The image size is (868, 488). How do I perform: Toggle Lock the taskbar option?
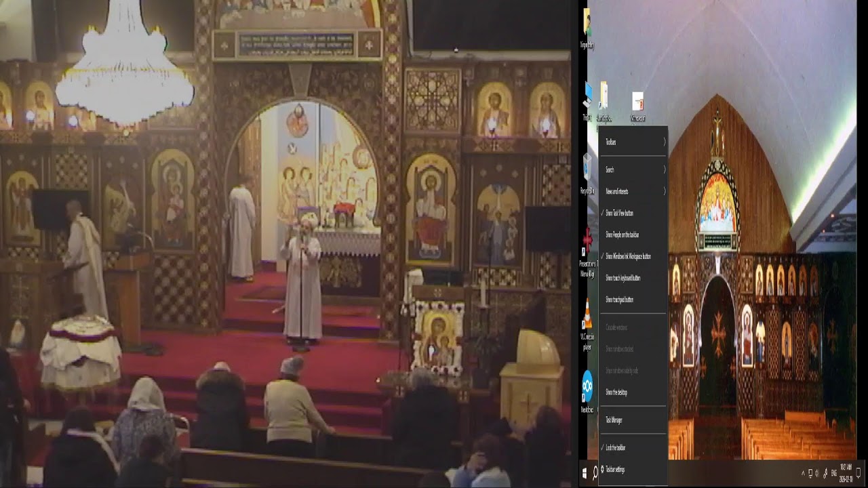click(633, 447)
